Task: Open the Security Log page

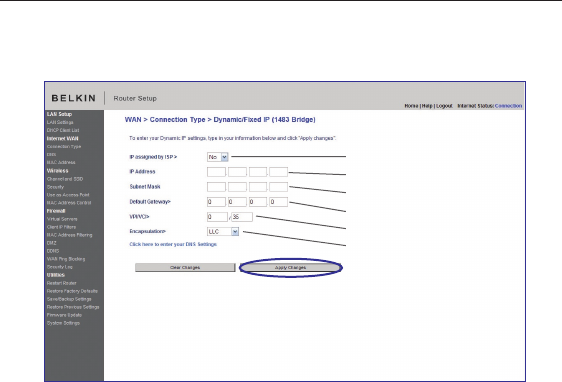Action: coord(59,267)
